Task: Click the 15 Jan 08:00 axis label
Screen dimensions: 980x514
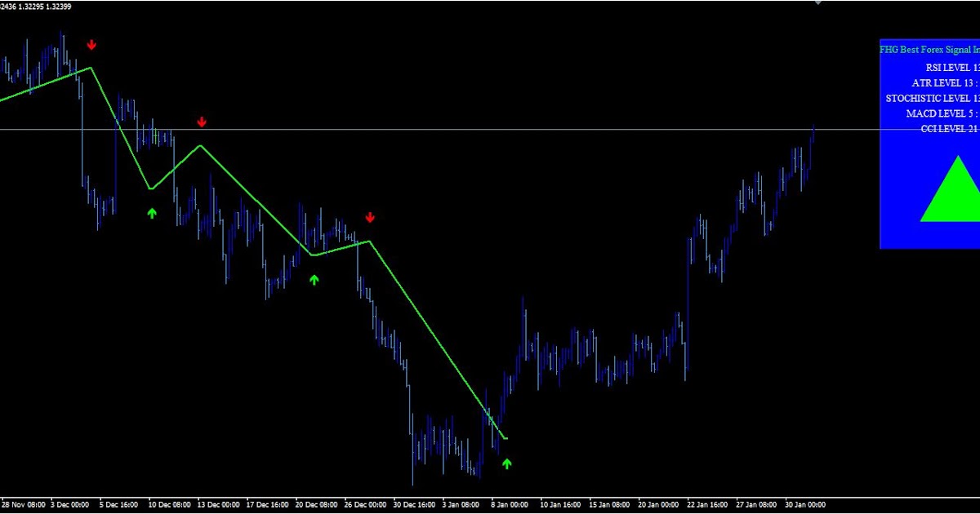Action: pyautogui.click(x=608, y=504)
